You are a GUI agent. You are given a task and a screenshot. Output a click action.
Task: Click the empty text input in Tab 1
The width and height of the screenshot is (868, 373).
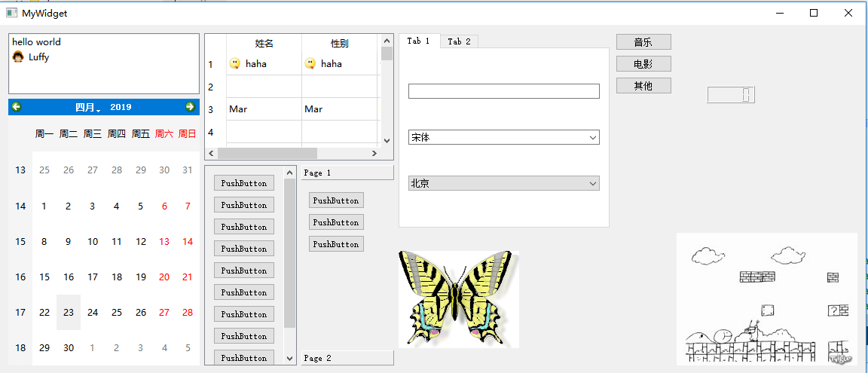coord(504,91)
